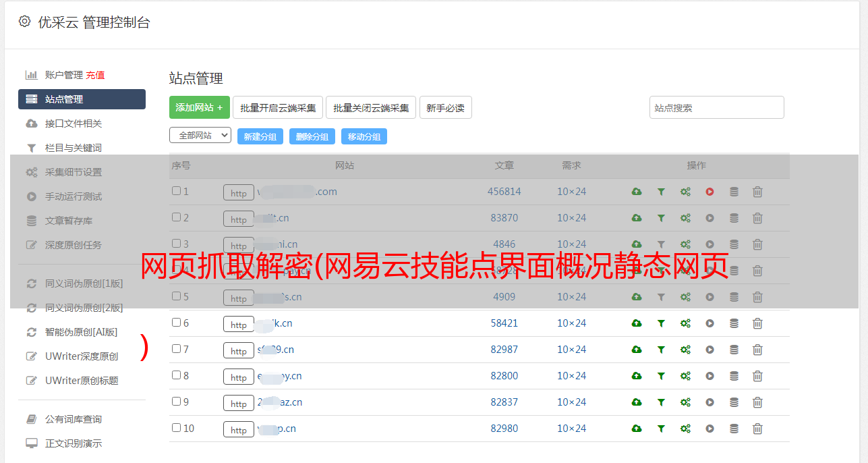Click the trash icon in row 7
868x463 pixels.
[x=757, y=350]
